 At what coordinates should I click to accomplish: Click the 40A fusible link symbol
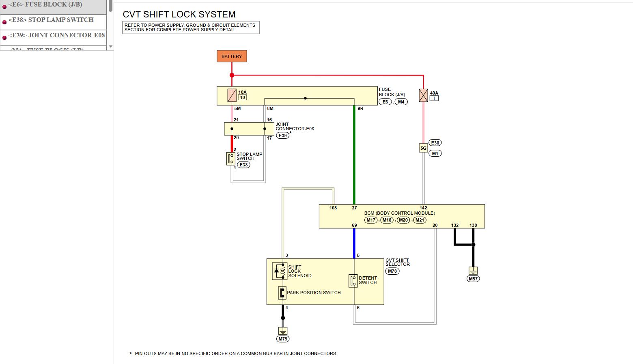(423, 95)
